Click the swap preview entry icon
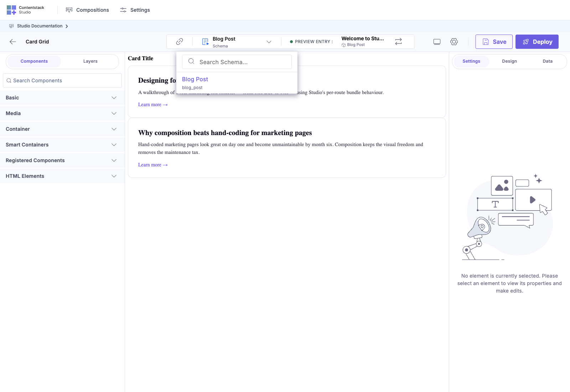 point(398,42)
